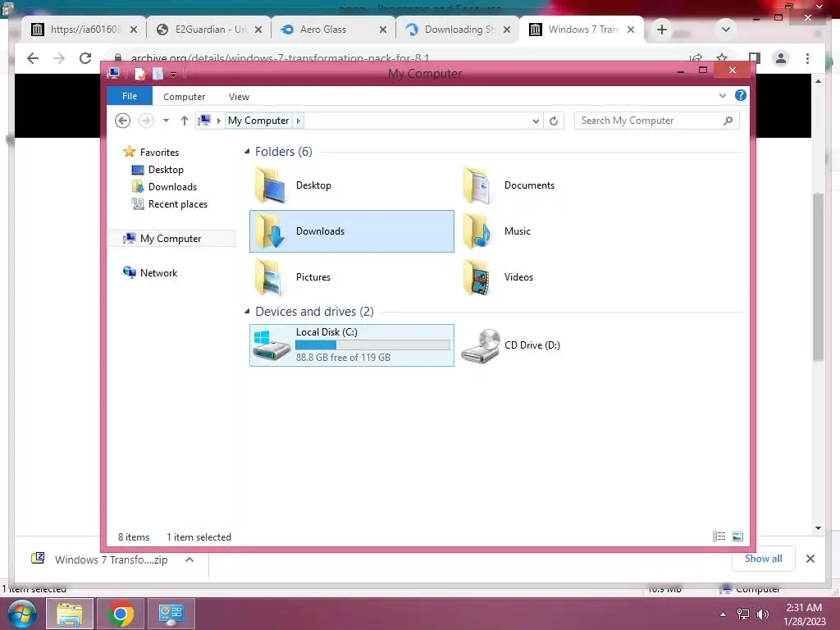Viewport: 840px width, 630px height.
Task: Switch to Downloading Chrome tab
Action: click(458, 30)
